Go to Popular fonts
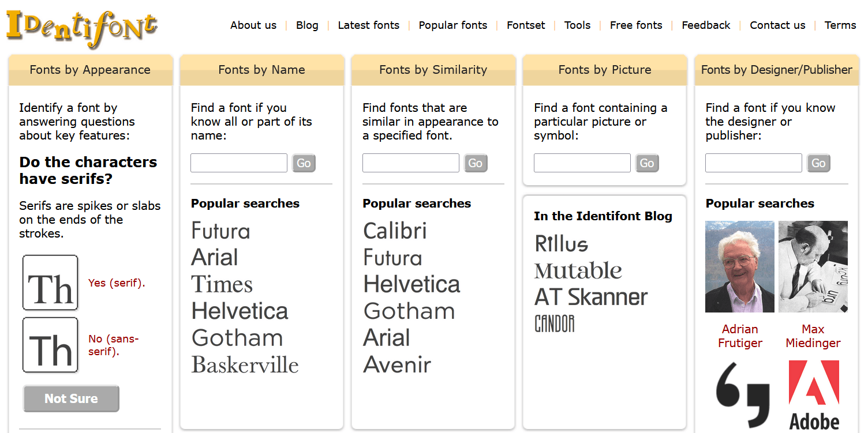The width and height of the screenshot is (868, 433). 453,25
